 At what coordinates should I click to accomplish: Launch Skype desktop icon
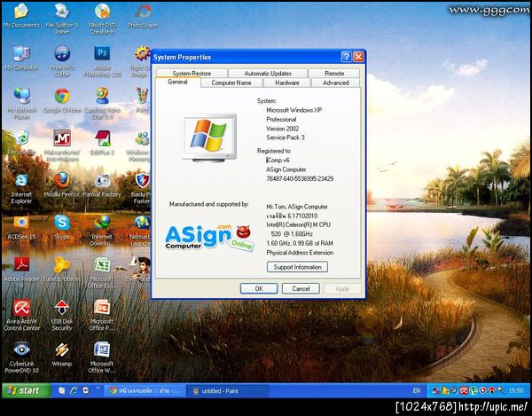coord(62,227)
